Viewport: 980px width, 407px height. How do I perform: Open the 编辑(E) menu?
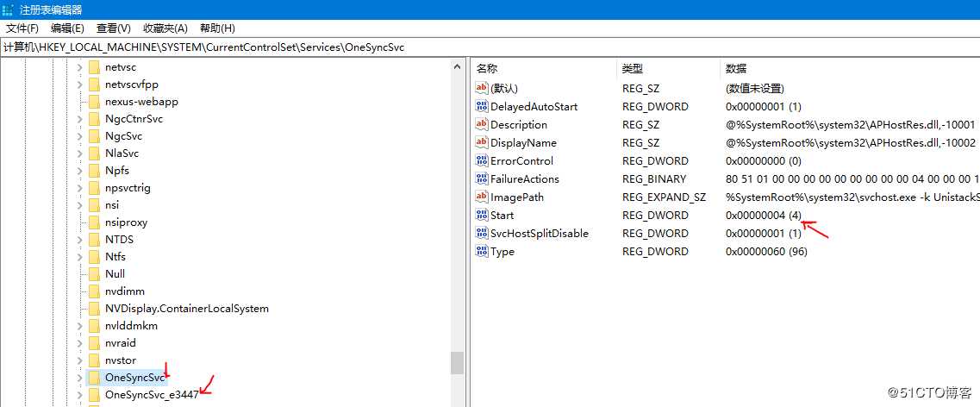point(67,28)
